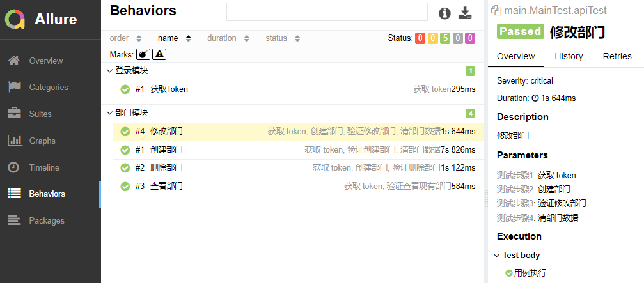Image resolution: width=644 pixels, height=283 pixels.
Task: Click the 测试步骤4: 清部门数据 parameter
Action: point(538,218)
